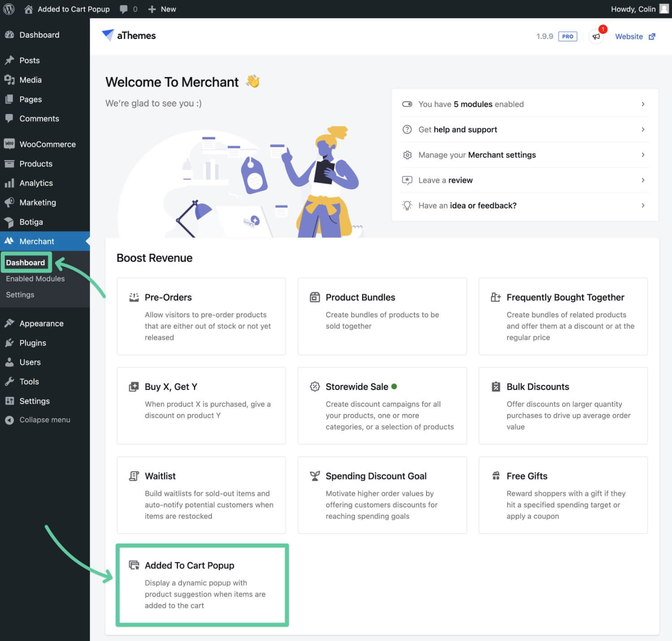Click the 1.9.9 version number
672x641 pixels.
point(544,37)
